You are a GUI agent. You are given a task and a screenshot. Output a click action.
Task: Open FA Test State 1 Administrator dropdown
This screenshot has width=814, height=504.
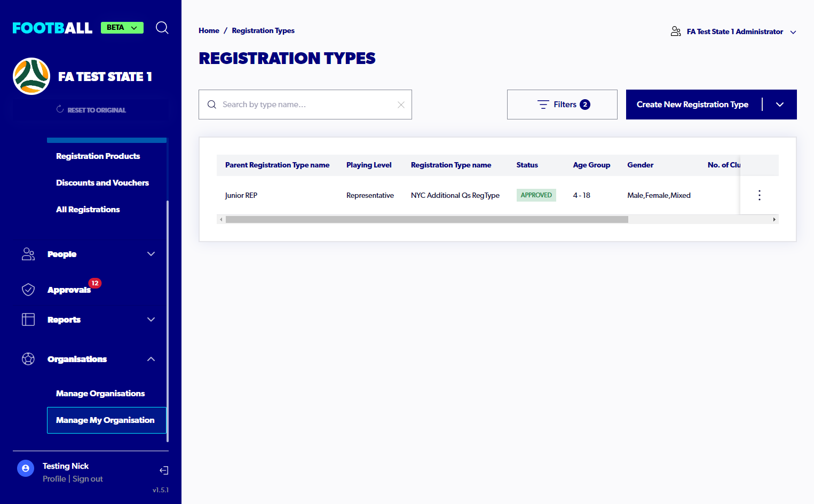(734, 32)
